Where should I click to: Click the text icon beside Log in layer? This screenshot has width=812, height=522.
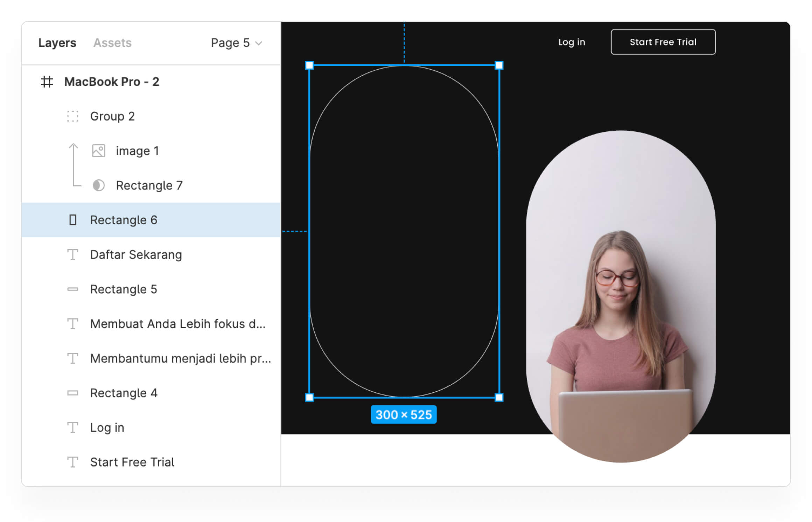(73, 427)
